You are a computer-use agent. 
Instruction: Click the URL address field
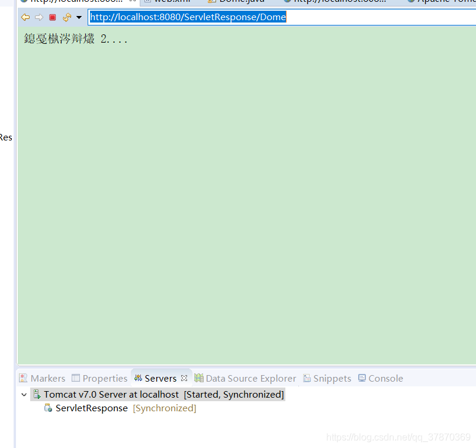(282, 17)
